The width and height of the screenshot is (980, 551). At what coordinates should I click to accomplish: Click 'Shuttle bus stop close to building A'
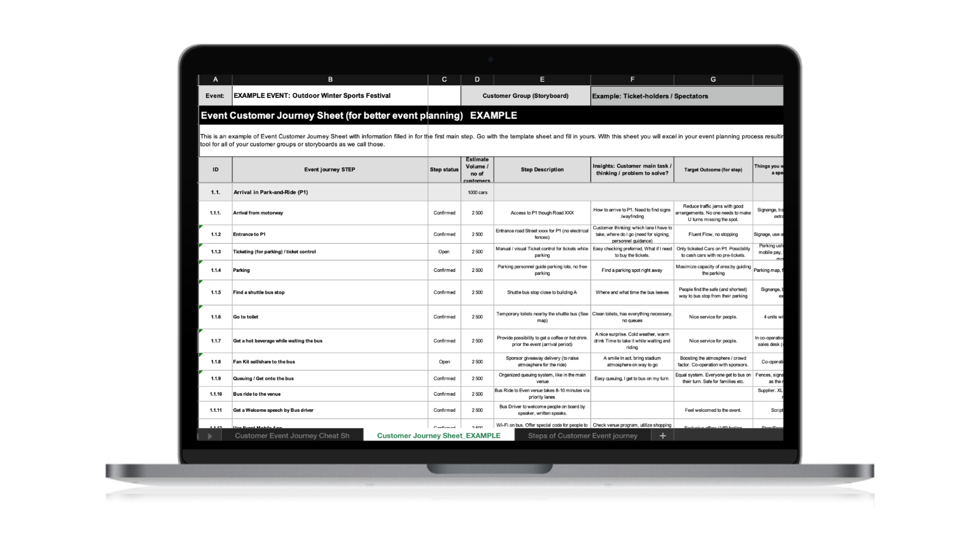pyautogui.click(x=542, y=292)
